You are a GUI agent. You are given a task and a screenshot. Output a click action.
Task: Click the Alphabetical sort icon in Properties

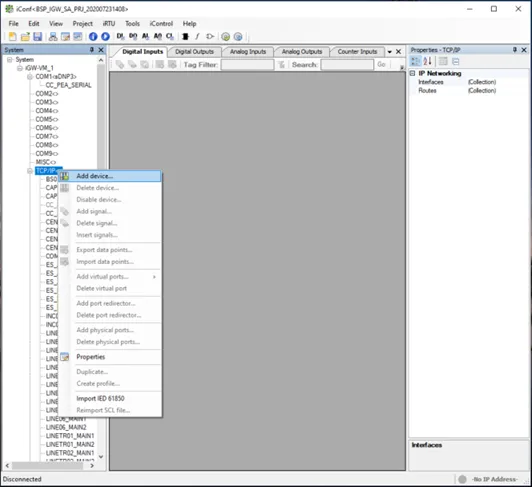click(x=428, y=61)
